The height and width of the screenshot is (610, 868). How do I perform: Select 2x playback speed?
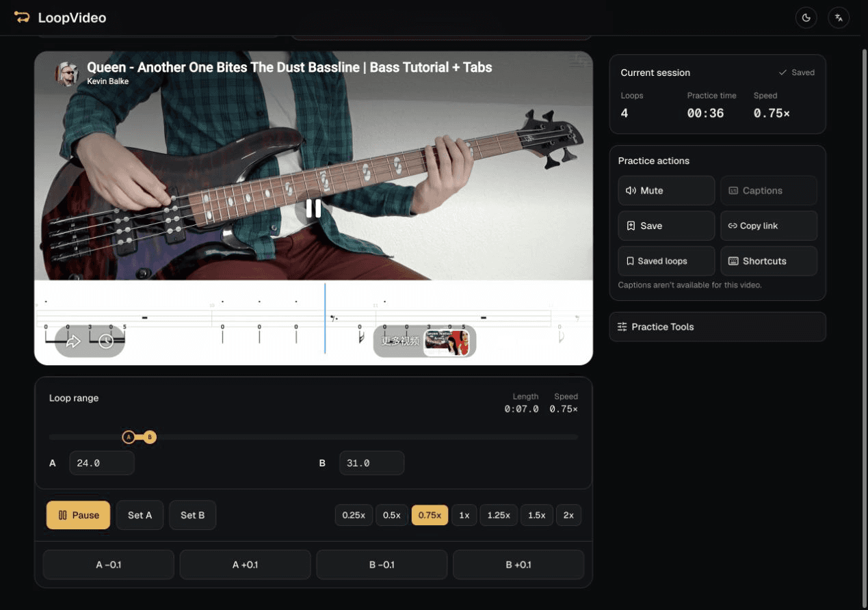[568, 515]
